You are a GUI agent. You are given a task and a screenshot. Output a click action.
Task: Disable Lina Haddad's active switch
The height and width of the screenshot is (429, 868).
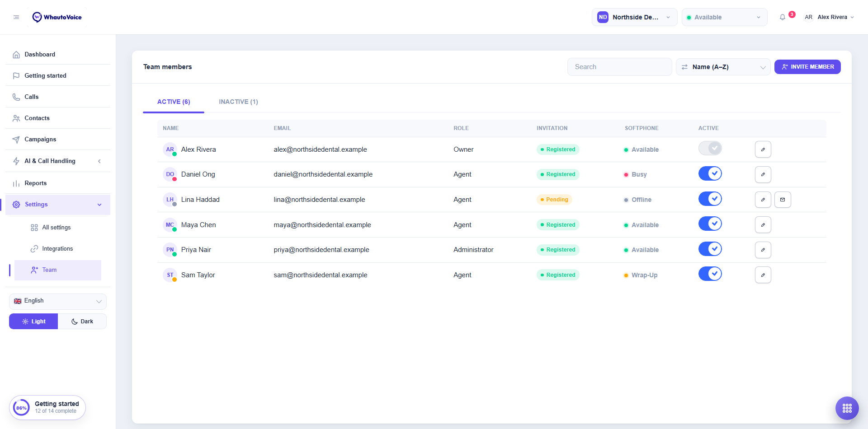tap(710, 199)
